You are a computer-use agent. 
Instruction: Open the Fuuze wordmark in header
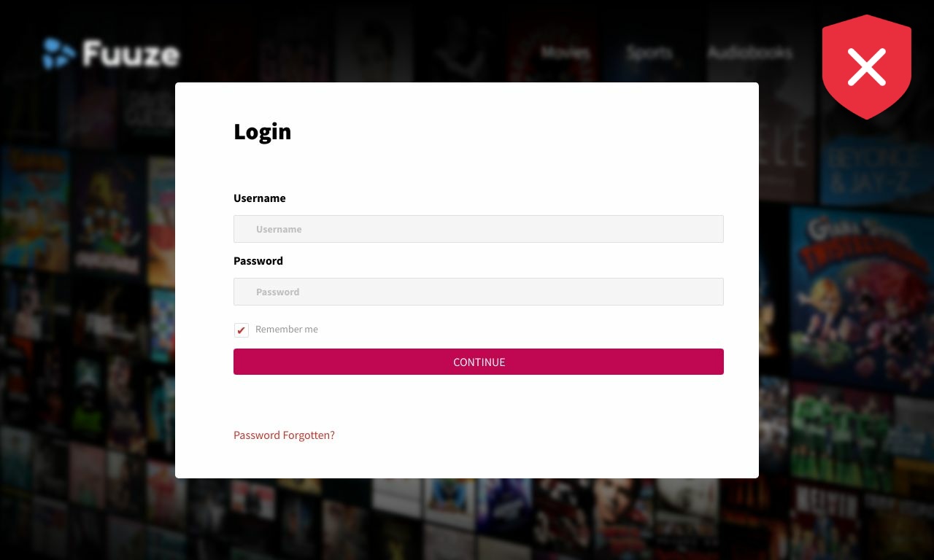point(131,54)
